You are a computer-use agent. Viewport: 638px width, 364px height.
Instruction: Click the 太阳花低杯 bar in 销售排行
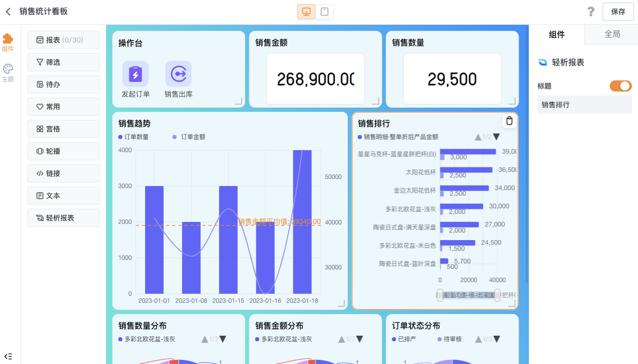(466, 170)
